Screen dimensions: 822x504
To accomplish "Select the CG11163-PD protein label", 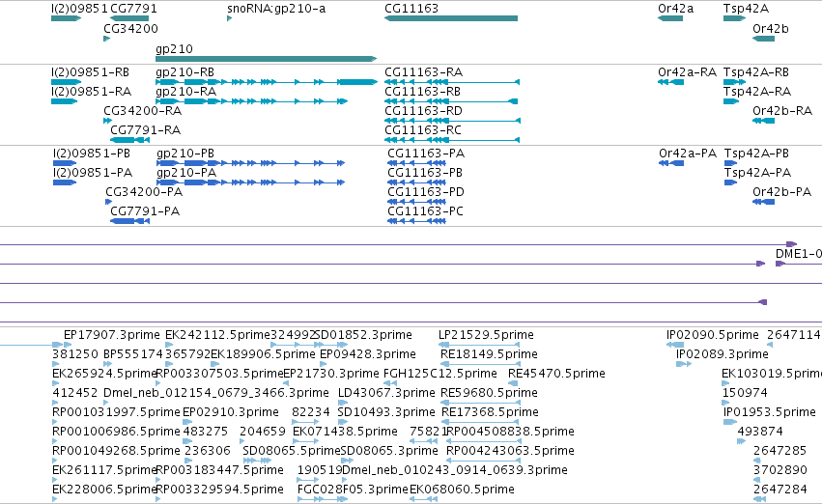I will (426, 192).
